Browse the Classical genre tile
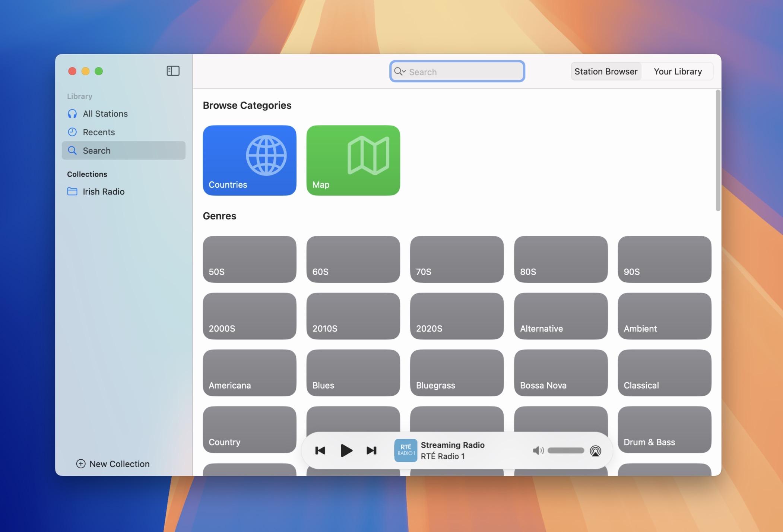Viewport: 783px width, 532px height. click(x=664, y=373)
